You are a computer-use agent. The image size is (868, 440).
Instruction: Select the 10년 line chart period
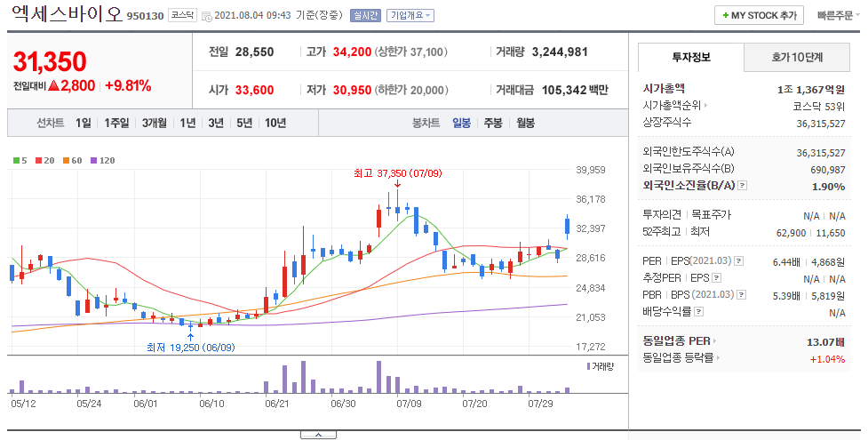tap(275, 123)
